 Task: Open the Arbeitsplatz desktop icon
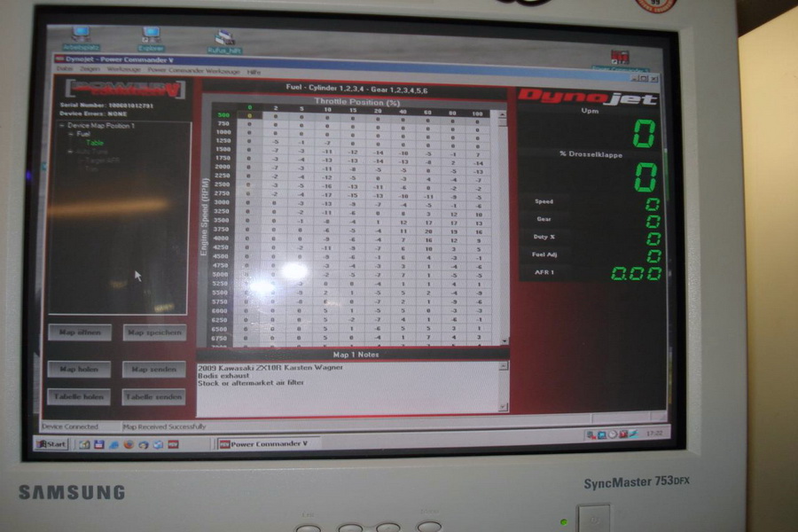click(81, 35)
